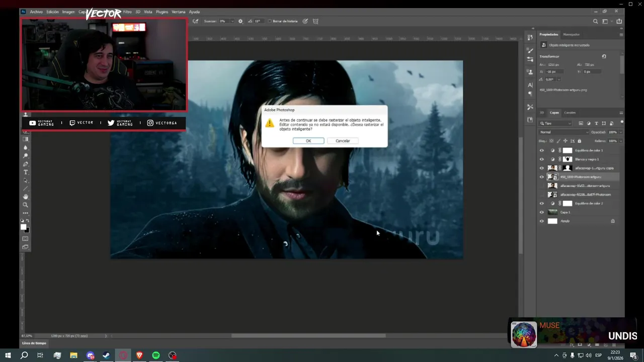Open the Normal blend mode dropdown
The width and height of the screenshot is (644, 362).
click(564, 132)
